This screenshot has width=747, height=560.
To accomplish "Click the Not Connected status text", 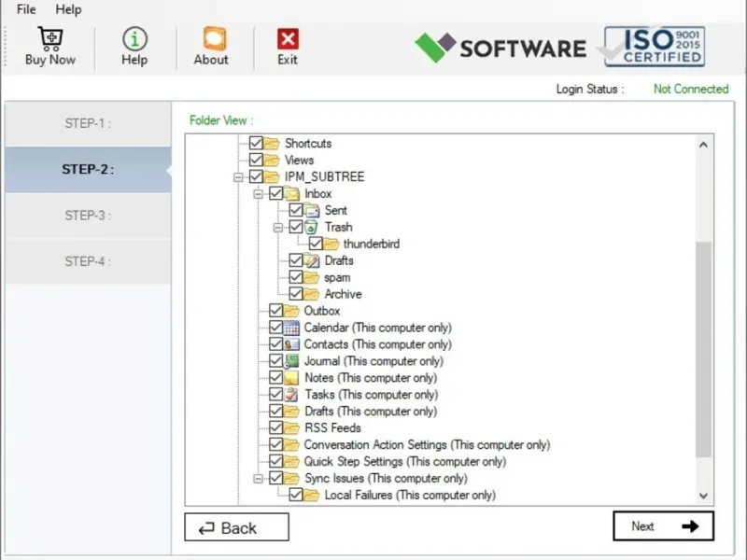I will [x=691, y=89].
